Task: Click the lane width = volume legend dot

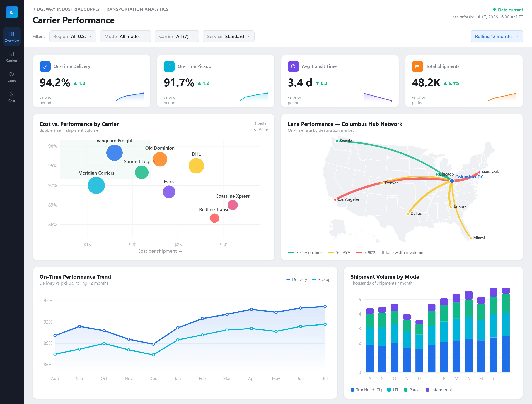Action: point(383,252)
